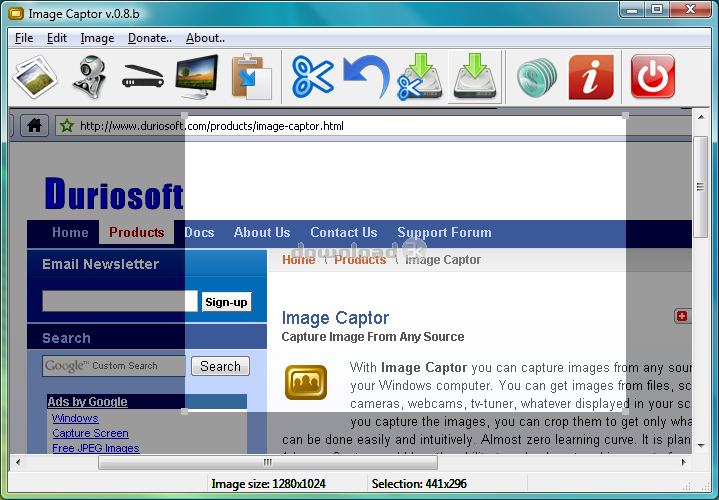The image size is (719, 500).
Task: Click the vertical scrollbar thumb
Action: pyautogui.click(x=701, y=187)
